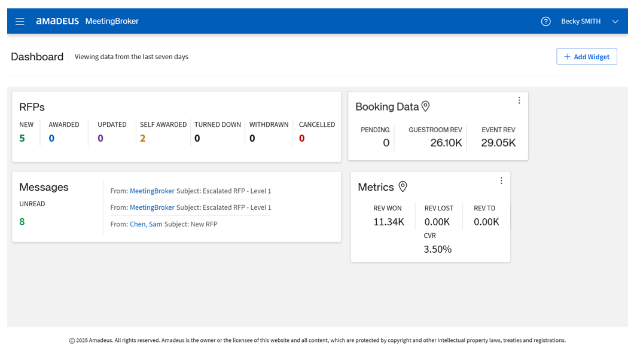Click the Dashboard heading
This screenshot has height=364, width=634.
point(37,56)
